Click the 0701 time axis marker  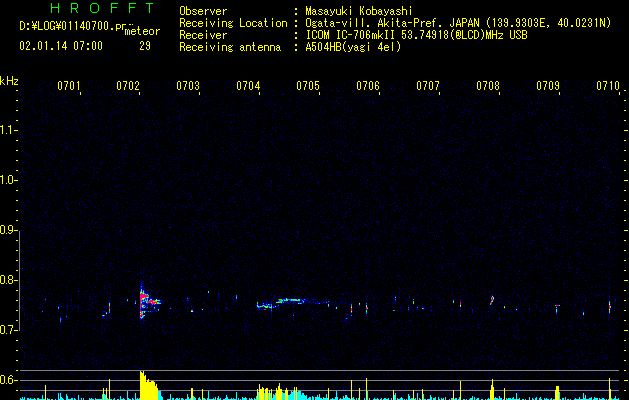pyautogui.click(x=69, y=86)
